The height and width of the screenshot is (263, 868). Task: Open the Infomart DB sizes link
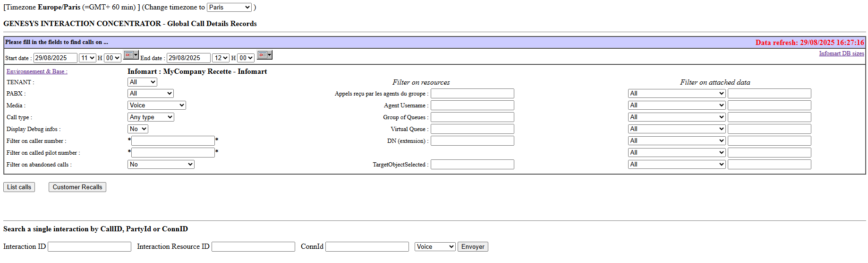(x=841, y=53)
